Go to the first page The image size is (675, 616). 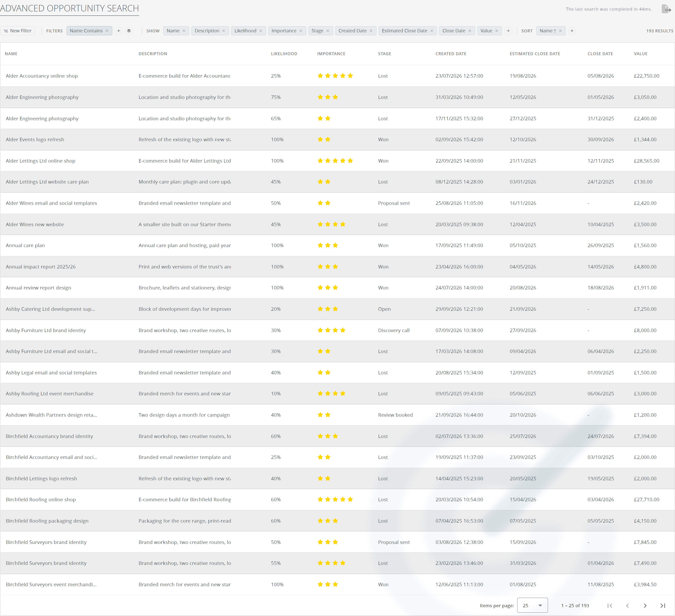610,606
